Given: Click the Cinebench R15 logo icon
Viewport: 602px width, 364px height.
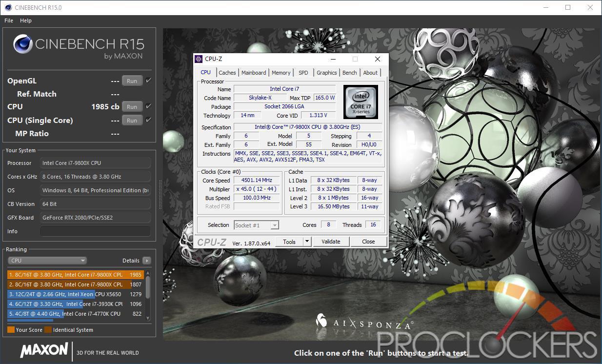Looking at the screenshot, I should pyautogui.click(x=22, y=44).
